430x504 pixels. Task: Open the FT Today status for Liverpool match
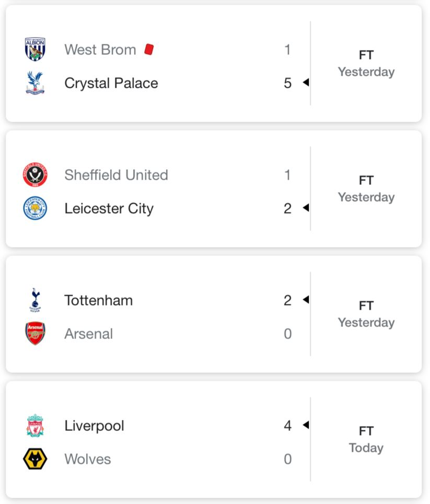366,439
